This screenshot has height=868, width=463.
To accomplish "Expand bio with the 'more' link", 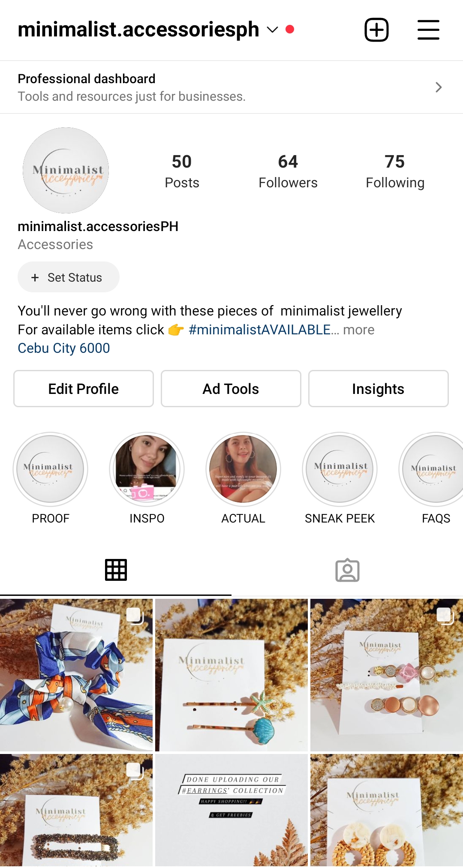I will point(359,330).
